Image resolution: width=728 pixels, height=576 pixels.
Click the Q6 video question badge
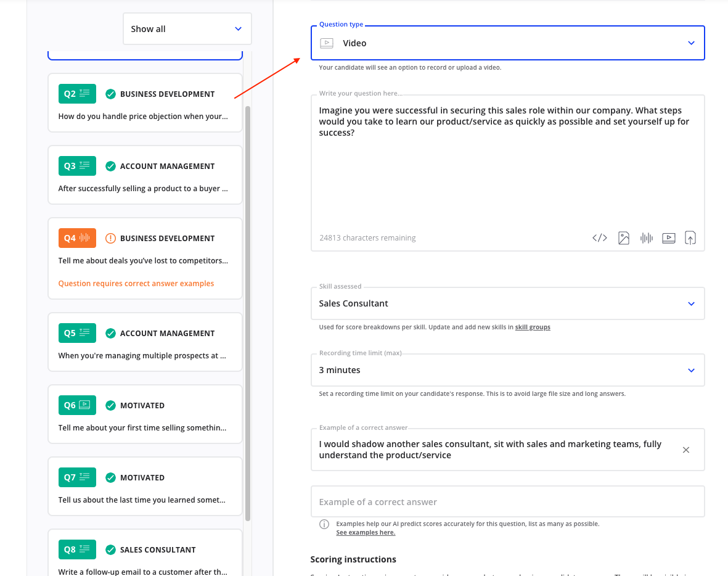click(x=77, y=405)
